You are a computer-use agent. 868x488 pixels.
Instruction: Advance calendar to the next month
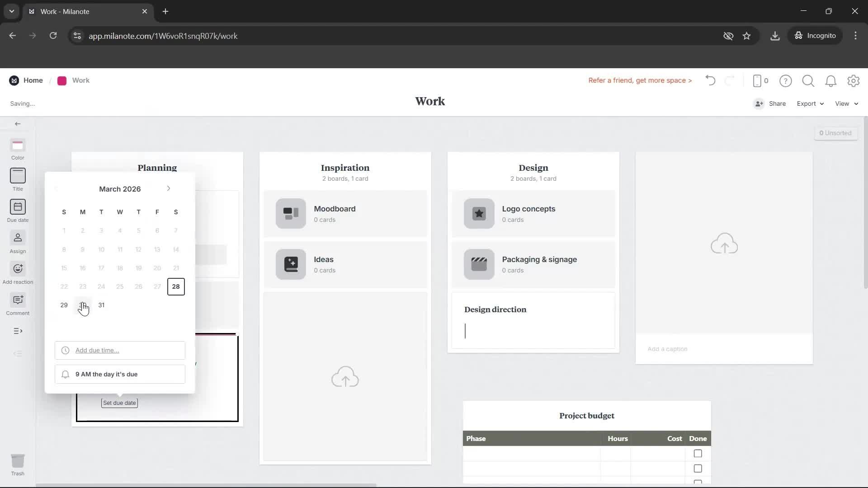(x=169, y=188)
